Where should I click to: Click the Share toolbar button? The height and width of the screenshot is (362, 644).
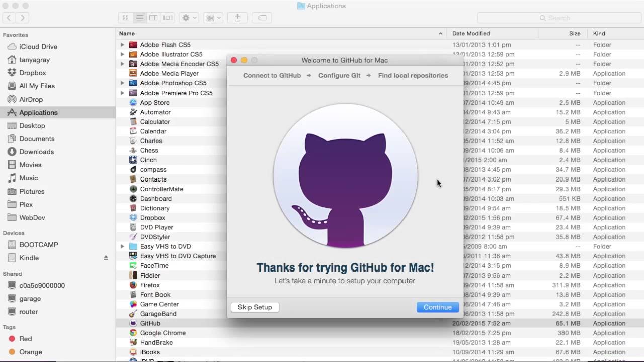pos(237,18)
